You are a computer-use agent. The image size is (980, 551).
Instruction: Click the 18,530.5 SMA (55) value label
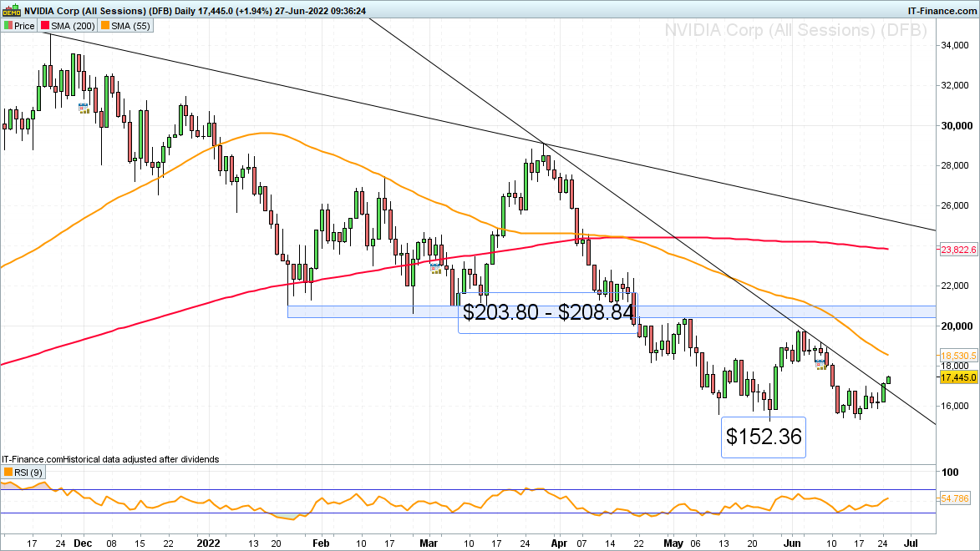coord(958,356)
